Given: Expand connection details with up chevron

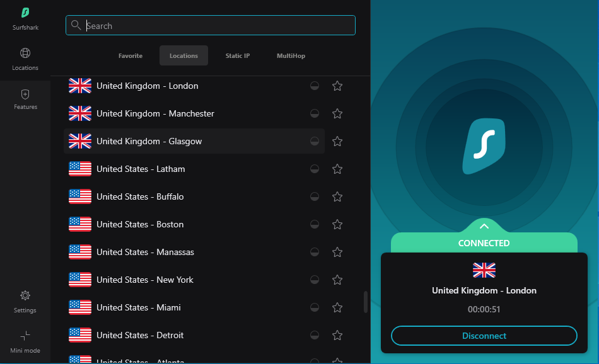Looking at the screenshot, I should pos(484,226).
